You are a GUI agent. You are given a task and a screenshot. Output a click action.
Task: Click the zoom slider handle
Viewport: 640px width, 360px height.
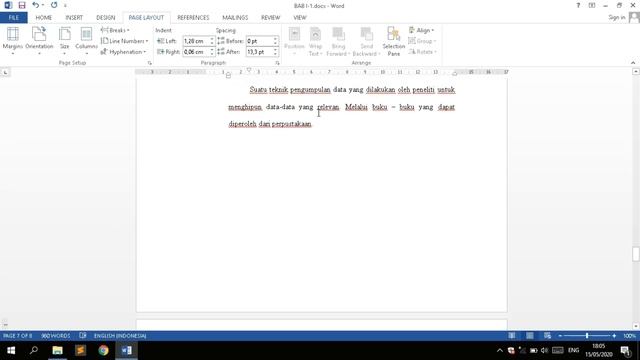coord(587,336)
